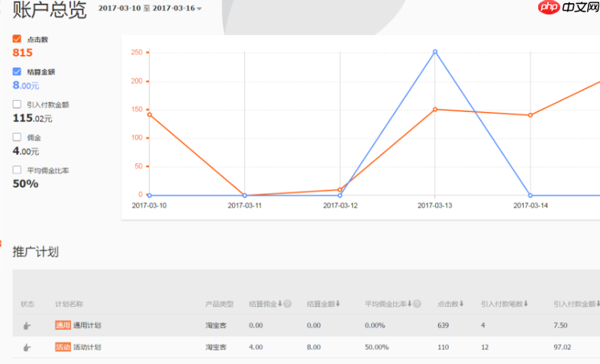
Task: Click the orange 活动 tag badge
Action: (63, 347)
